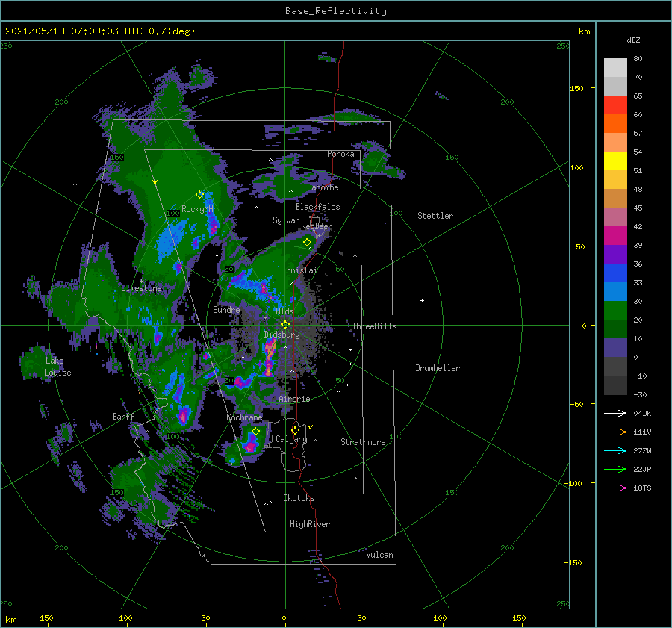Screen dimensions: 672x628
Task: Click the orange 111V arrow in legend
Action: [615, 432]
